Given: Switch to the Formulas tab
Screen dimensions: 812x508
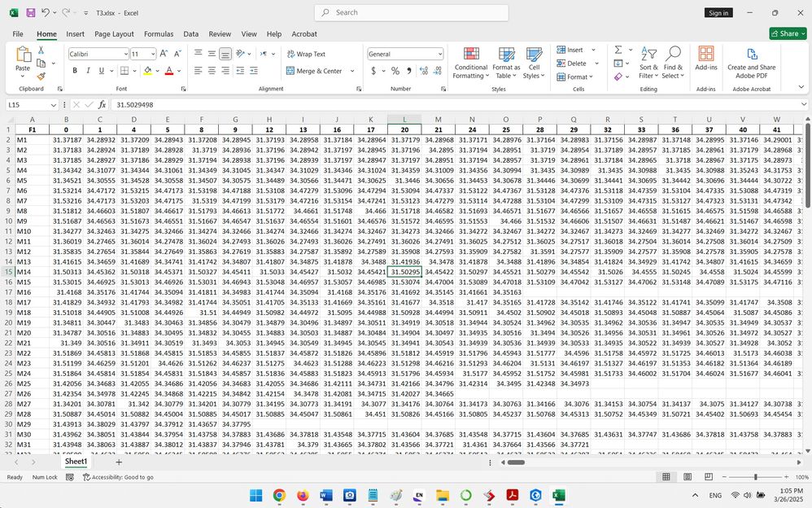Looking at the screenshot, I should click(x=159, y=33).
